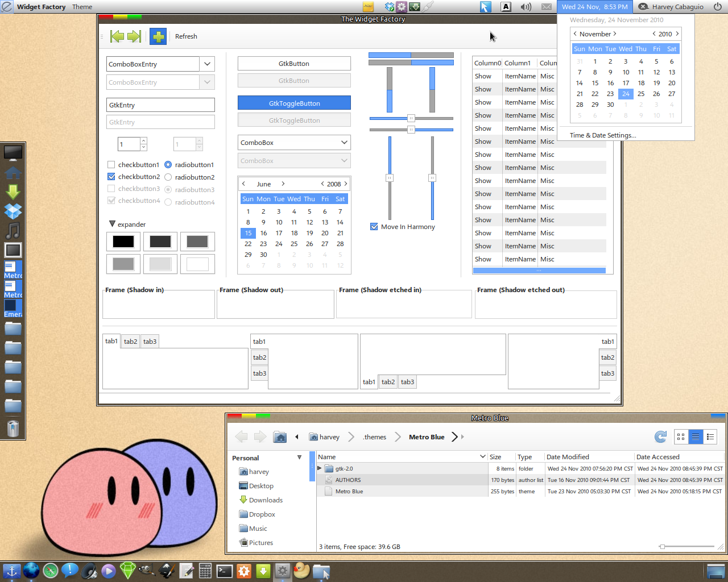728x582 pixels.
Task: Click the volume speaker icon in top panel
Action: tap(526, 7)
